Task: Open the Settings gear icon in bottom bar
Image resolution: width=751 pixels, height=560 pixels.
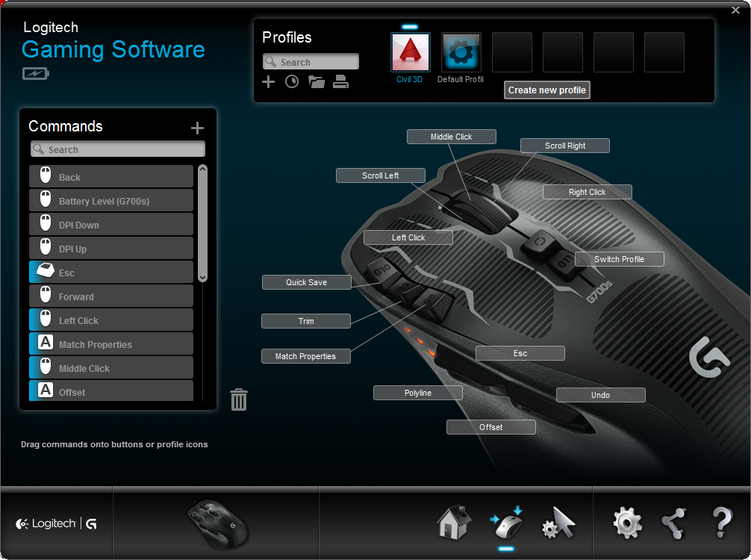Action: [627, 523]
